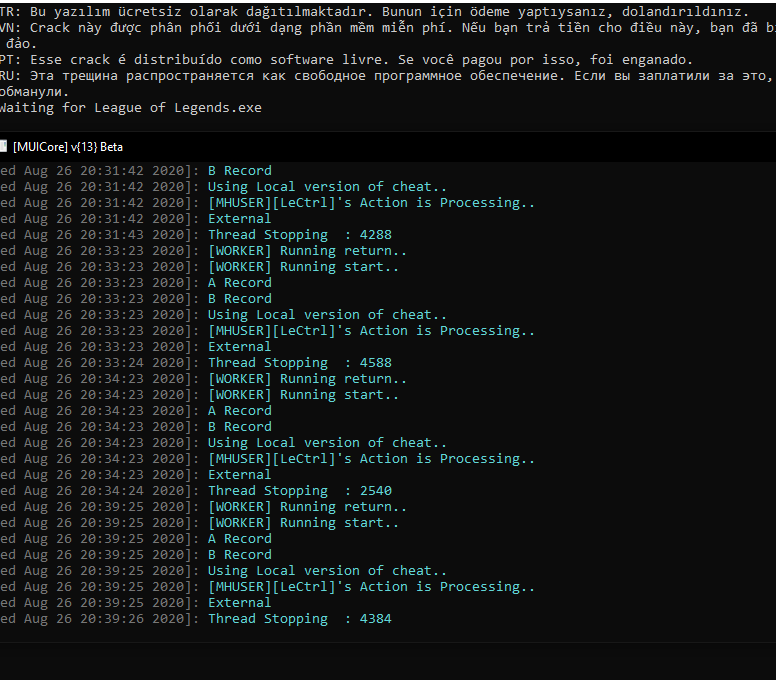The image size is (776, 680).
Task: Select "B Record" logged at 20:39:25
Action: 240,555
